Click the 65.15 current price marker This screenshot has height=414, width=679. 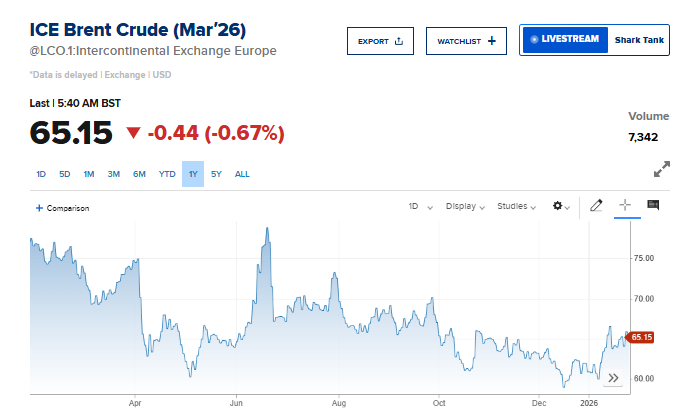click(x=641, y=337)
